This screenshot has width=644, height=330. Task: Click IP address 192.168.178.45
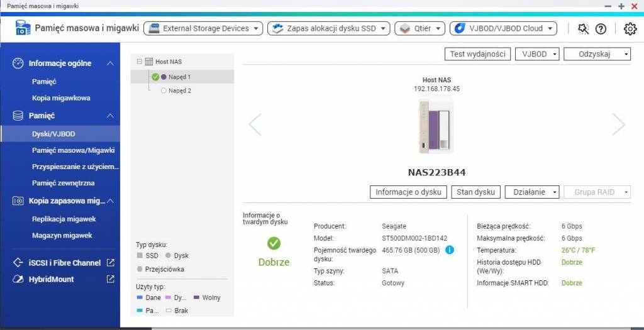436,89
